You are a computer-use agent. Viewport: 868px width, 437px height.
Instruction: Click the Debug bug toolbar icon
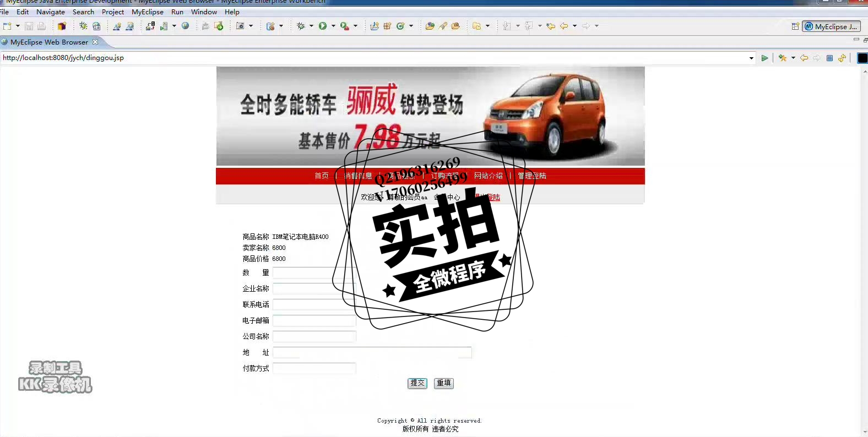point(301,26)
